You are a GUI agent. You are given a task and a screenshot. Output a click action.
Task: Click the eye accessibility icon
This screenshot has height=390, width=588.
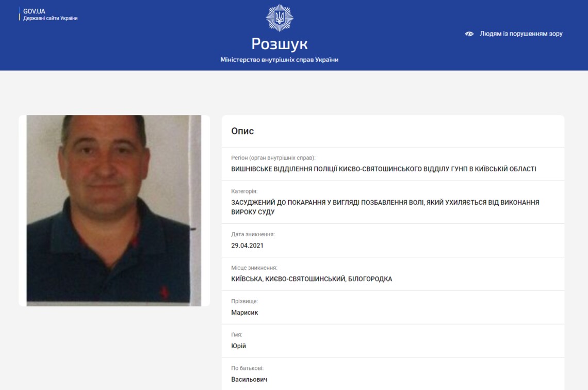469,34
